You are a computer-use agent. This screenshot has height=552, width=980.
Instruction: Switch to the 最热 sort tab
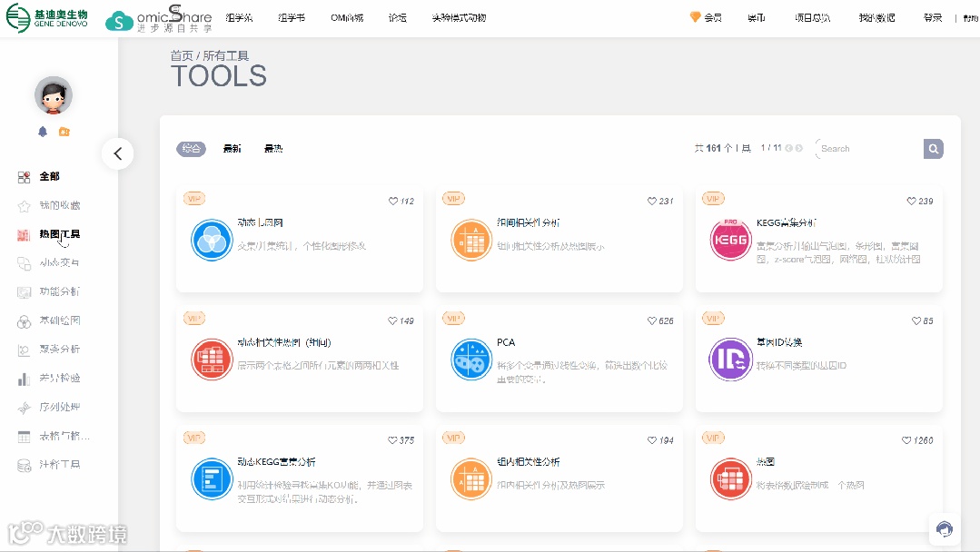coord(273,149)
